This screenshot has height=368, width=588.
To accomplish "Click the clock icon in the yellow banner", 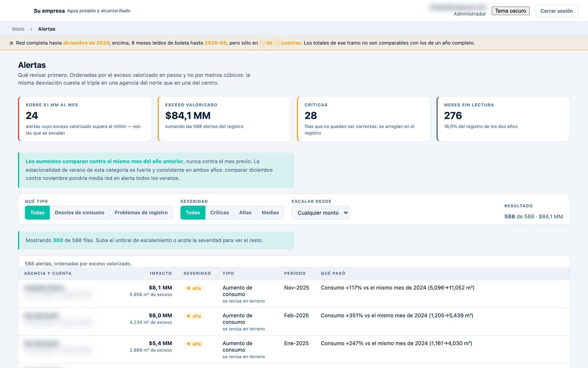I will (11, 43).
